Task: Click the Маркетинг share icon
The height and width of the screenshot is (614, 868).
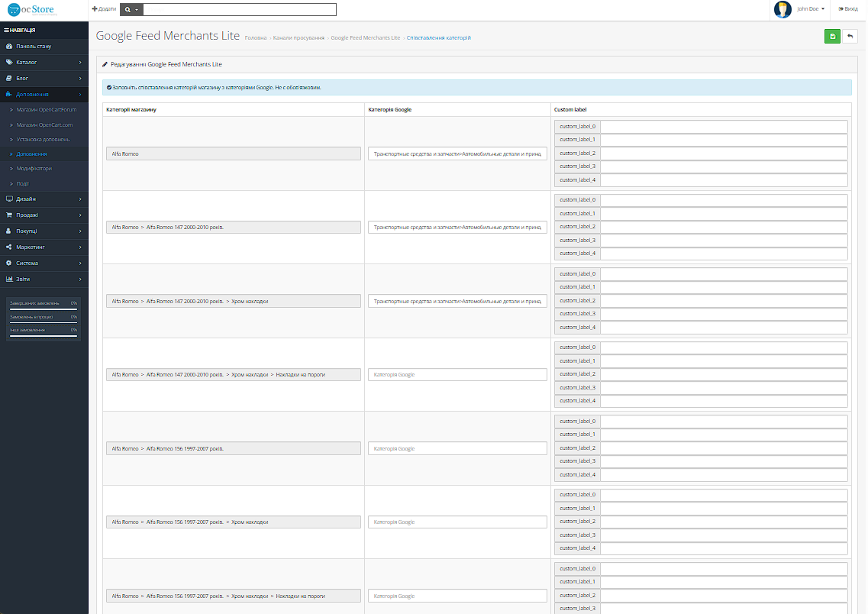Action: click(x=9, y=247)
